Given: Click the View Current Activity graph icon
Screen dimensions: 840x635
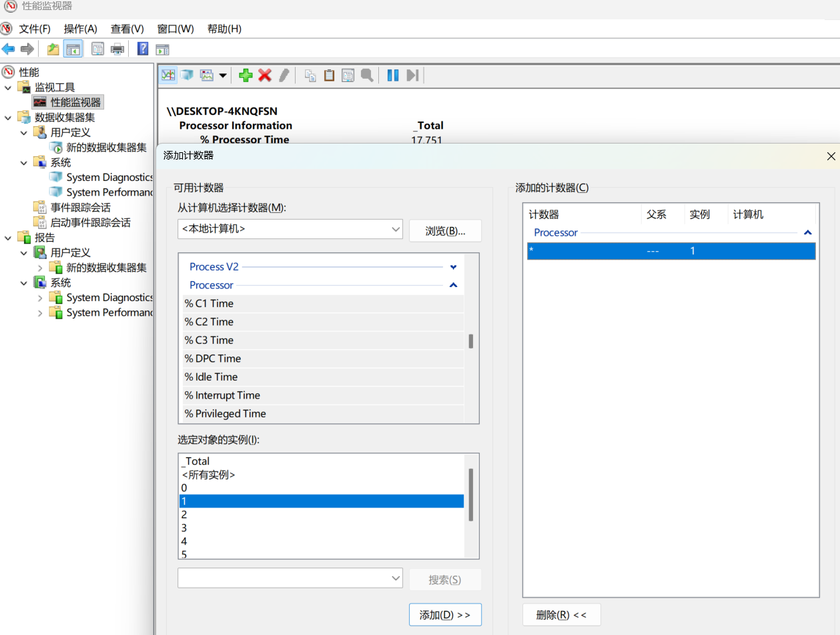Looking at the screenshot, I should (x=168, y=75).
